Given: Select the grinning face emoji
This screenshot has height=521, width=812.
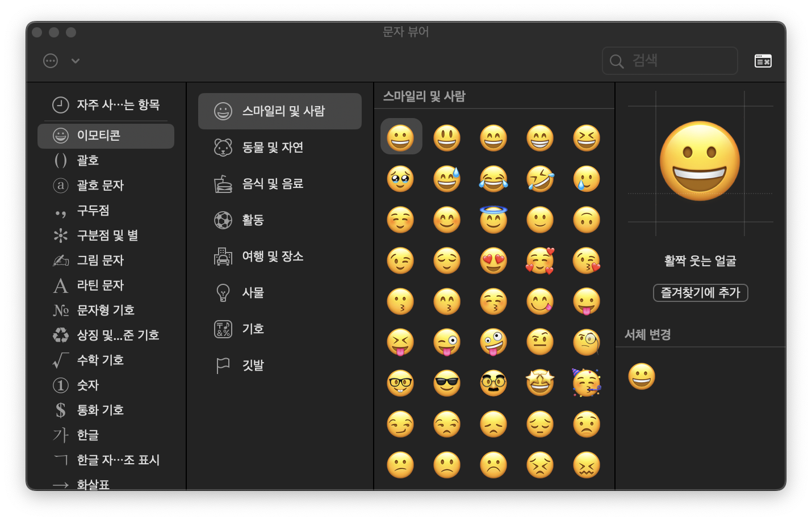Looking at the screenshot, I should tap(401, 137).
